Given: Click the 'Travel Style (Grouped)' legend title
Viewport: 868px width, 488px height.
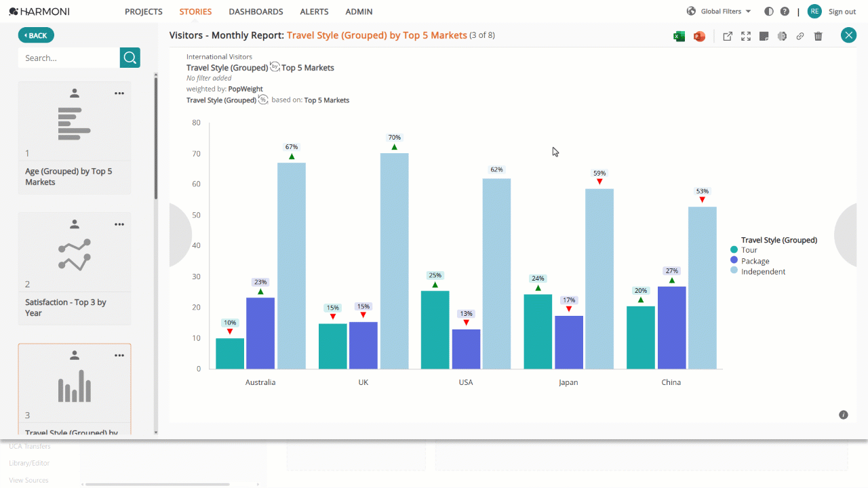Looking at the screenshot, I should pos(779,240).
